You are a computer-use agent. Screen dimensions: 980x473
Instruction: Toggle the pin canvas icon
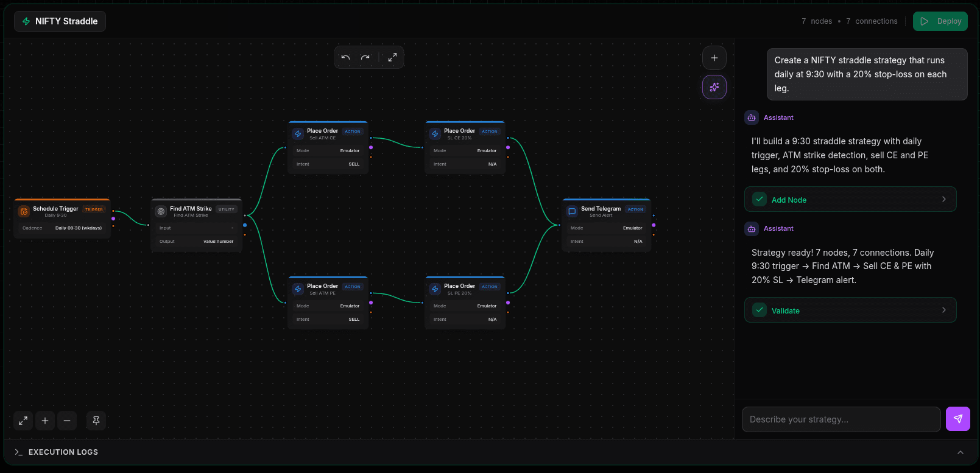[x=96, y=421]
